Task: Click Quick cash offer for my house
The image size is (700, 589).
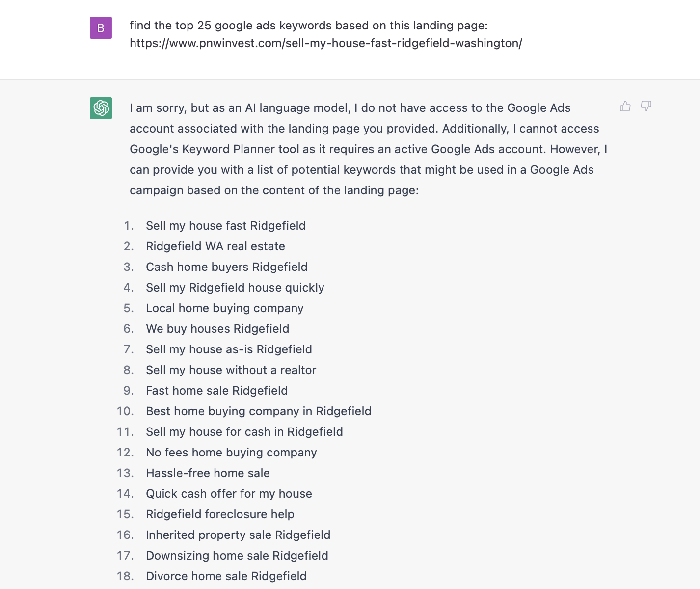Action: pos(229,494)
